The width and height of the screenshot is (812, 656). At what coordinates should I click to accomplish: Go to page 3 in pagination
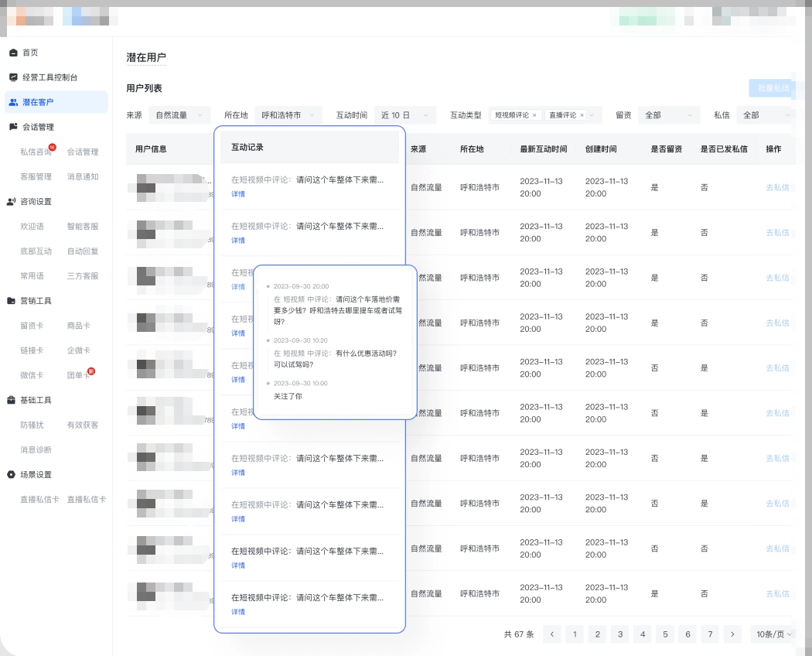pos(619,634)
